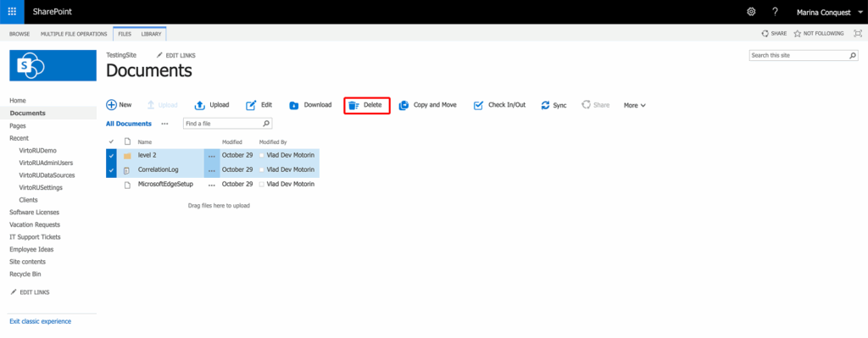Click the active Upload arrow icon
This screenshot has height=338, width=868.
[x=200, y=105]
